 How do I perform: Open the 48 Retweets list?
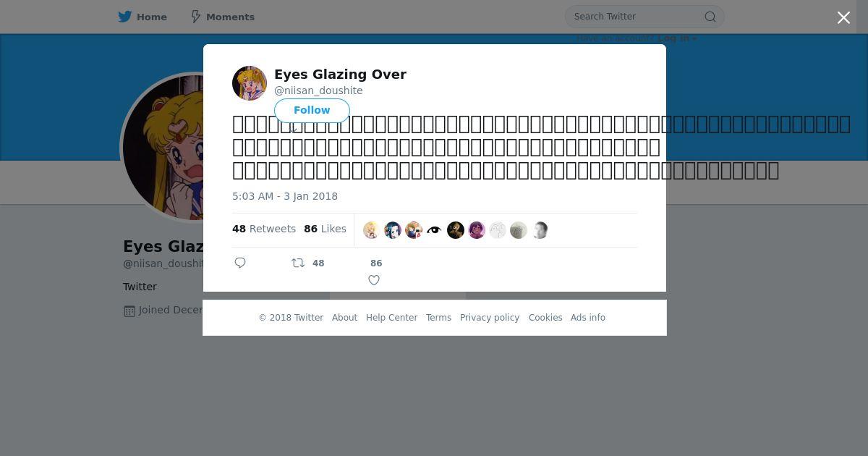pyautogui.click(x=264, y=229)
